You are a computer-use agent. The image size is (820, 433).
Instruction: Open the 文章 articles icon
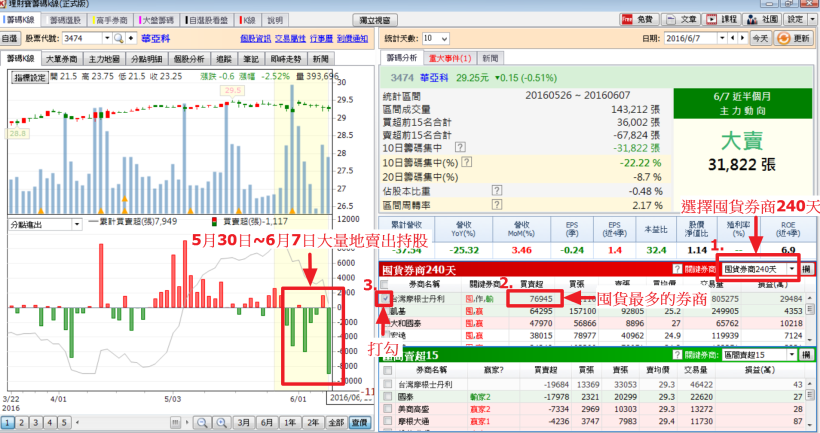pos(670,18)
